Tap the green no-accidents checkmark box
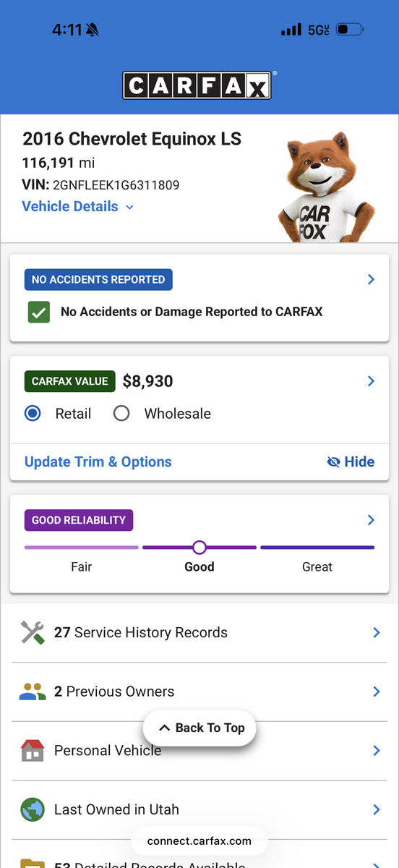 point(39,312)
